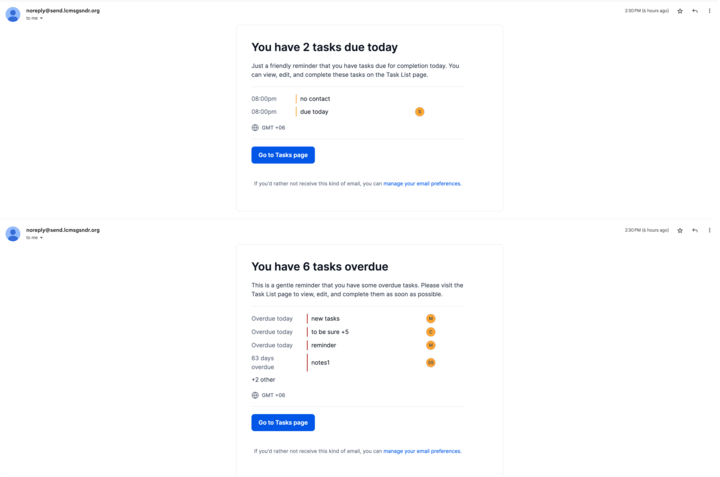720x477 pixels.
Task: Reply to the second email using arrow icon
Action: 695,230
